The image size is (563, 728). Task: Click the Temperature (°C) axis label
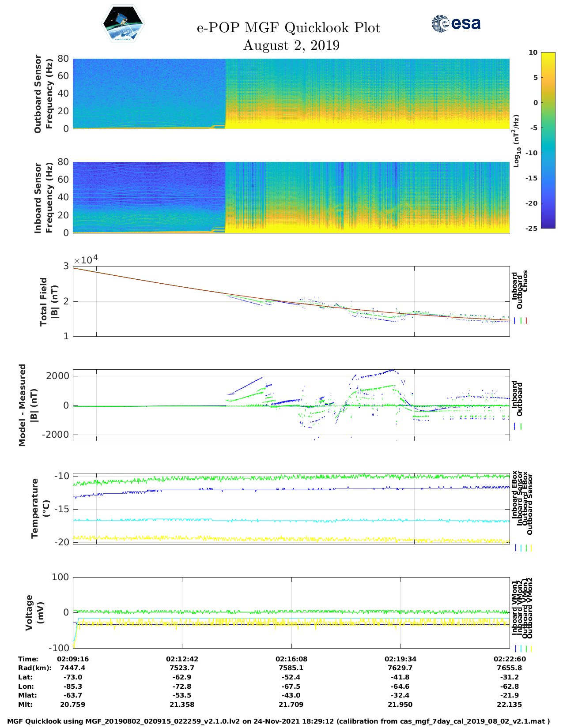point(41,508)
